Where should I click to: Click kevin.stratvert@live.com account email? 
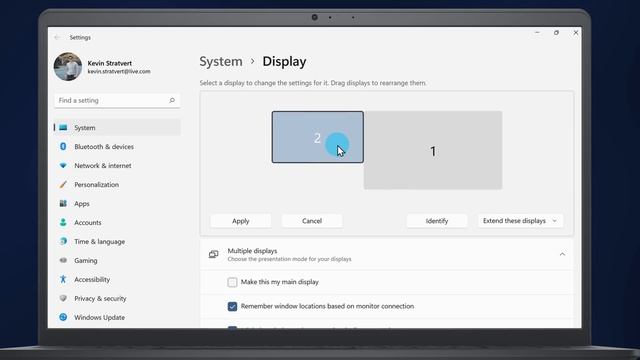coord(119,71)
